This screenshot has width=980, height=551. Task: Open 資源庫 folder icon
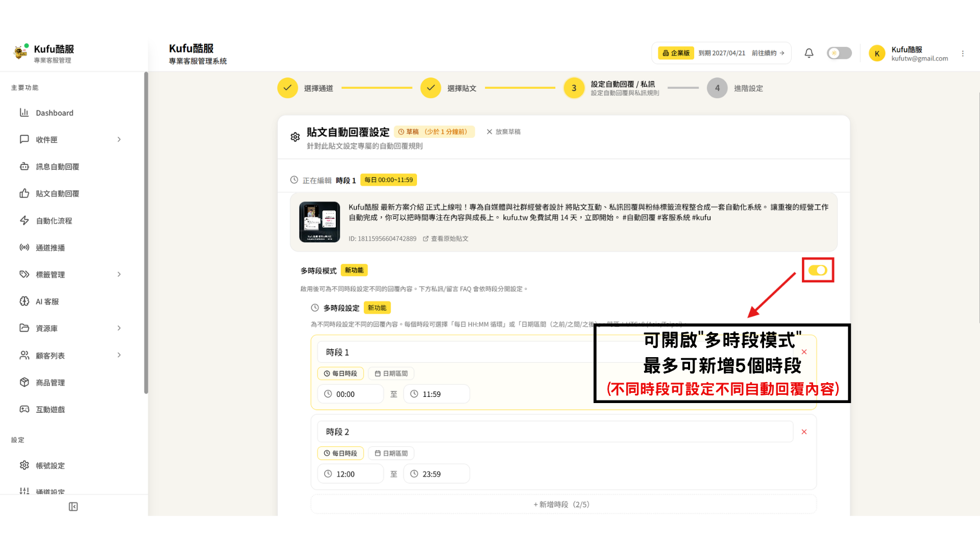24,328
